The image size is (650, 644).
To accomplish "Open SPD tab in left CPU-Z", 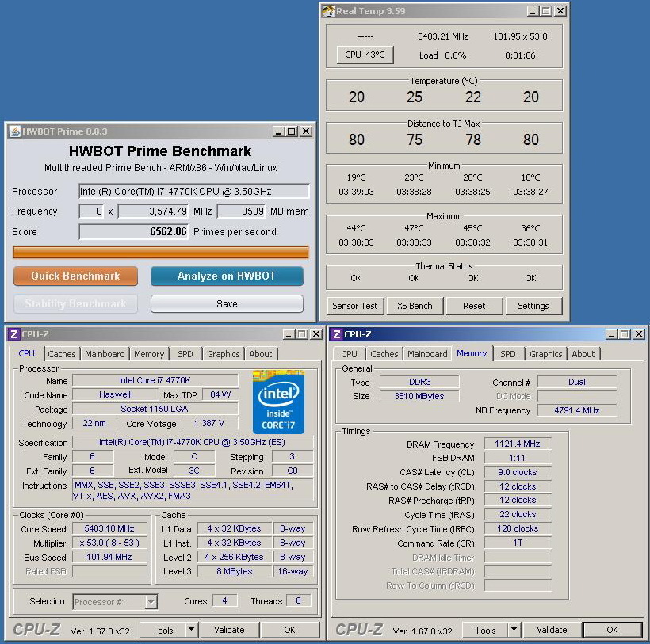I will (185, 354).
